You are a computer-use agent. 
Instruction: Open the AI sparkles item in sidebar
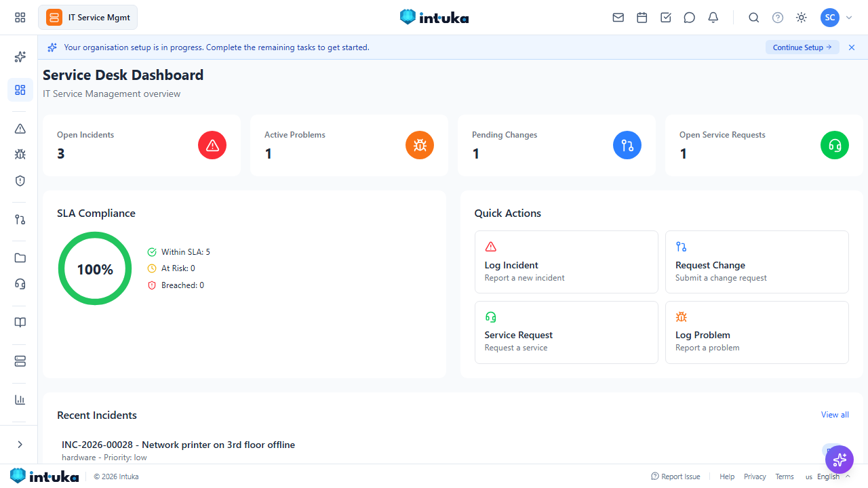pyautogui.click(x=20, y=57)
